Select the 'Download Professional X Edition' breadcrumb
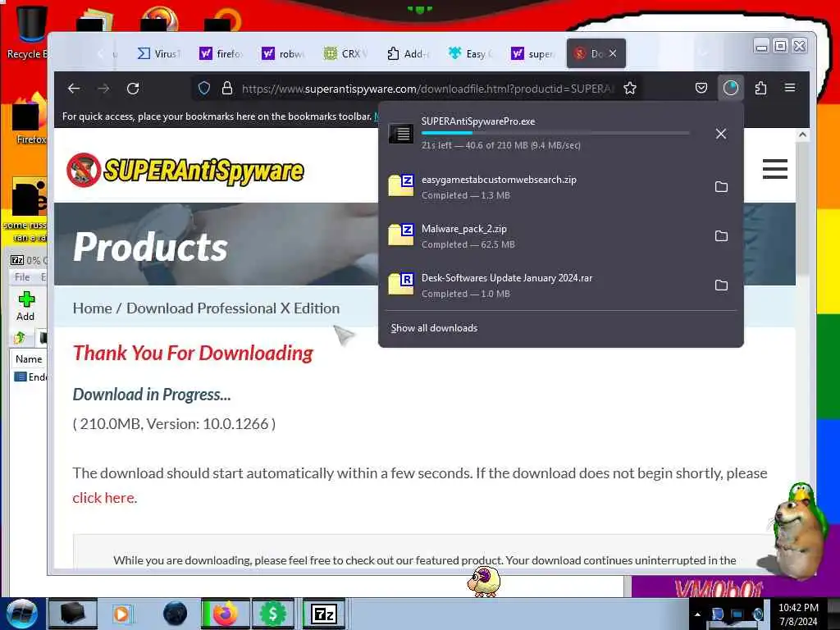Image resolution: width=840 pixels, height=630 pixels. tap(233, 308)
